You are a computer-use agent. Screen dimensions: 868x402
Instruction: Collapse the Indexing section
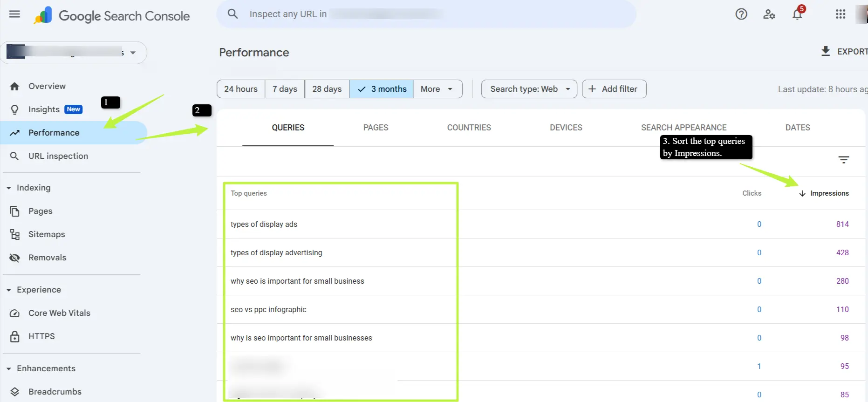(x=9, y=188)
